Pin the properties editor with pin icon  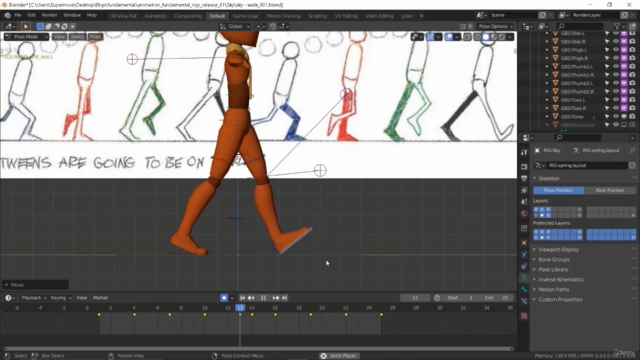(632, 151)
